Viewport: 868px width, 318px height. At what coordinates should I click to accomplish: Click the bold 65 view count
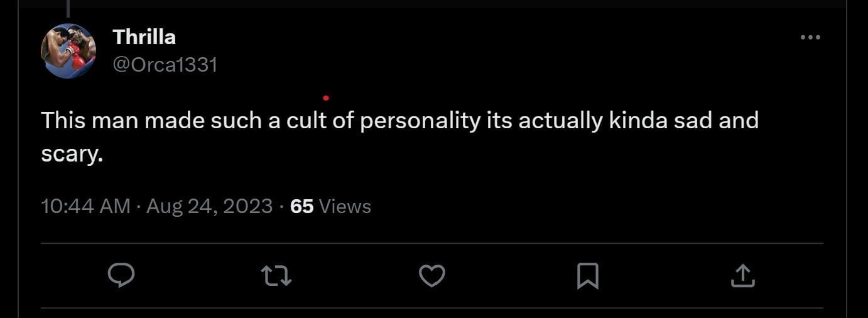pyautogui.click(x=301, y=206)
